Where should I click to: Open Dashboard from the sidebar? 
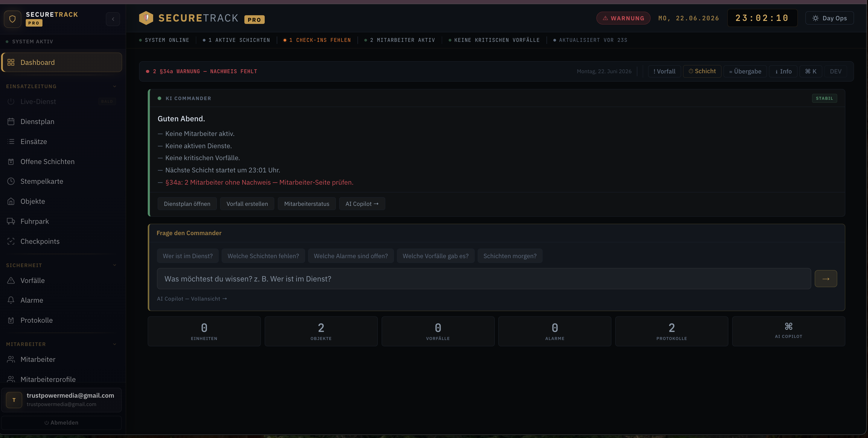pyautogui.click(x=62, y=62)
